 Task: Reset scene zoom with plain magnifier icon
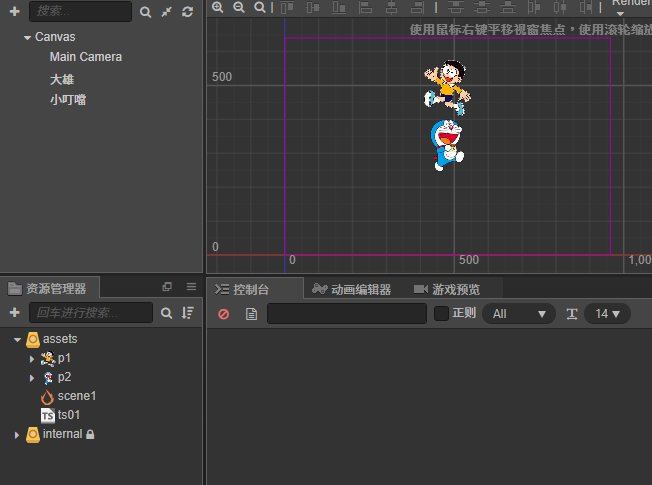point(260,7)
